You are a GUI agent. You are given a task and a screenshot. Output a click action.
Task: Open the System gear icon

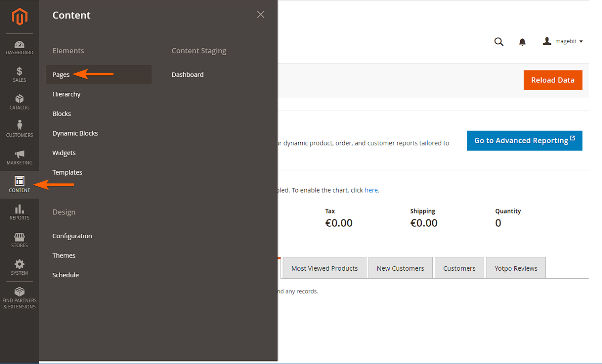(x=19, y=264)
